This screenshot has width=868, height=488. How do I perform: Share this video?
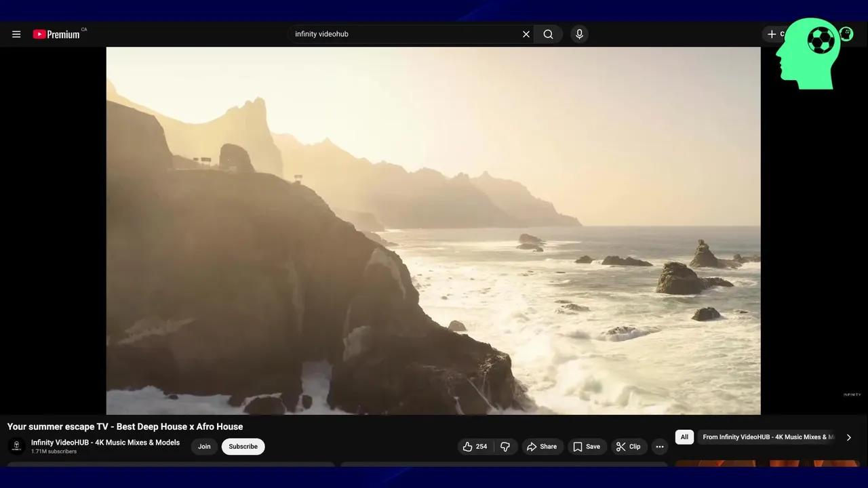(x=542, y=447)
